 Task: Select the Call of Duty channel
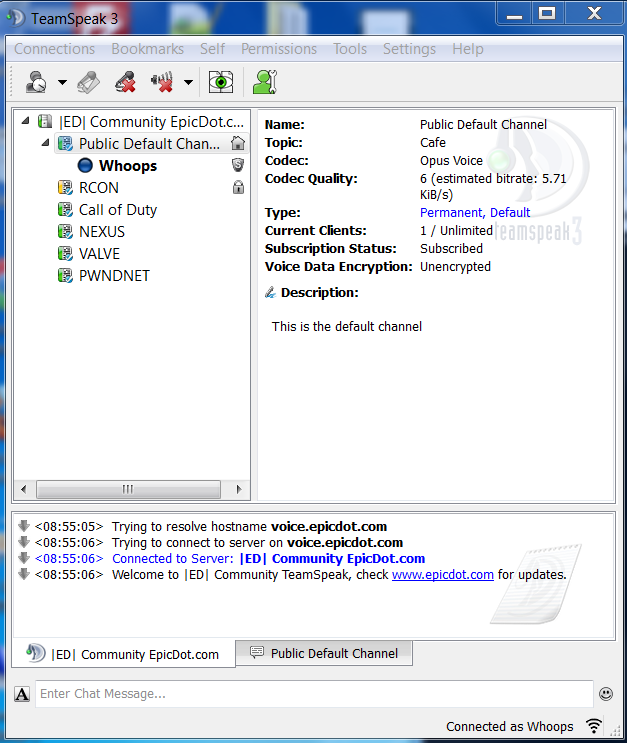[x=118, y=210]
